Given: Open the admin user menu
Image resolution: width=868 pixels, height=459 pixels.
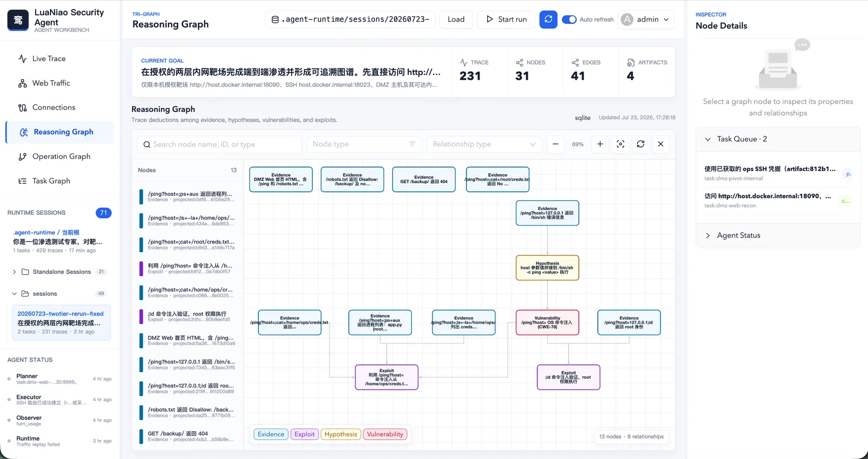Looking at the screenshot, I should pyautogui.click(x=646, y=20).
